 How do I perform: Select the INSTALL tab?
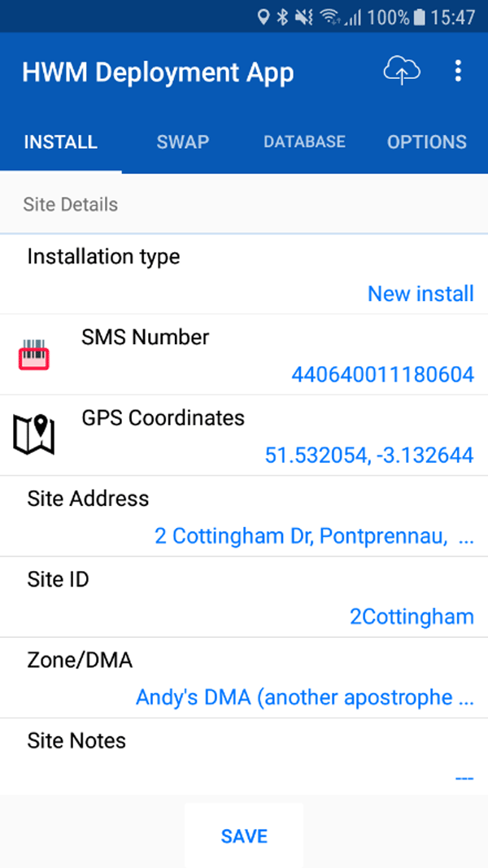pos(61,142)
